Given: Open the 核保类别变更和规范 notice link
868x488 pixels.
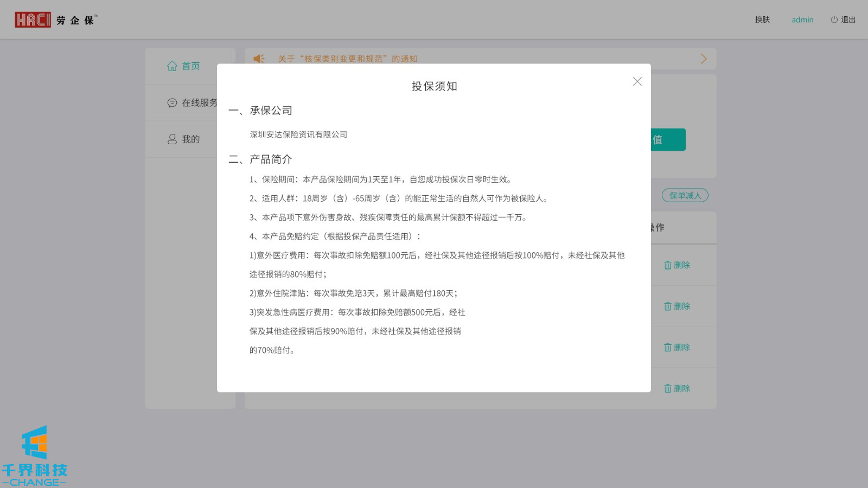Looking at the screenshot, I should 347,59.
